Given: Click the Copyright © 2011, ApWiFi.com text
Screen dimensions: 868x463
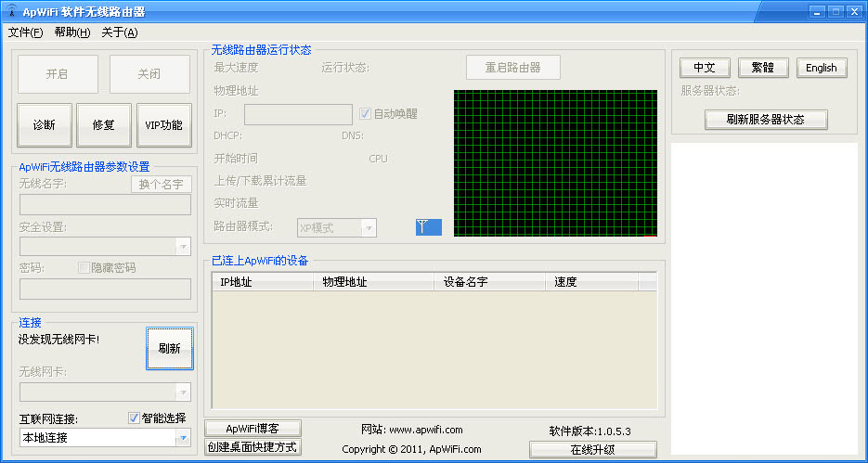Looking at the screenshot, I should (x=412, y=449).
